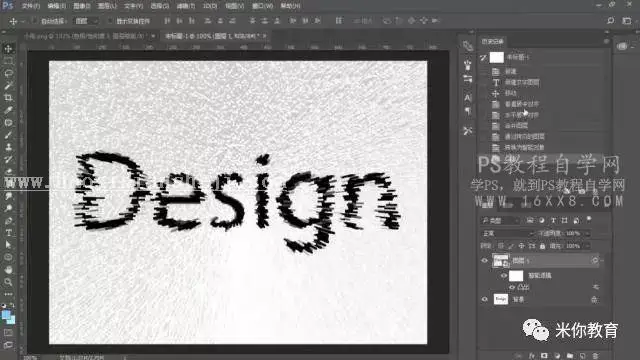Viewport: 640px width, 360px height.
Task: Select the Horizontal Type tool
Action: [x=8, y=233]
